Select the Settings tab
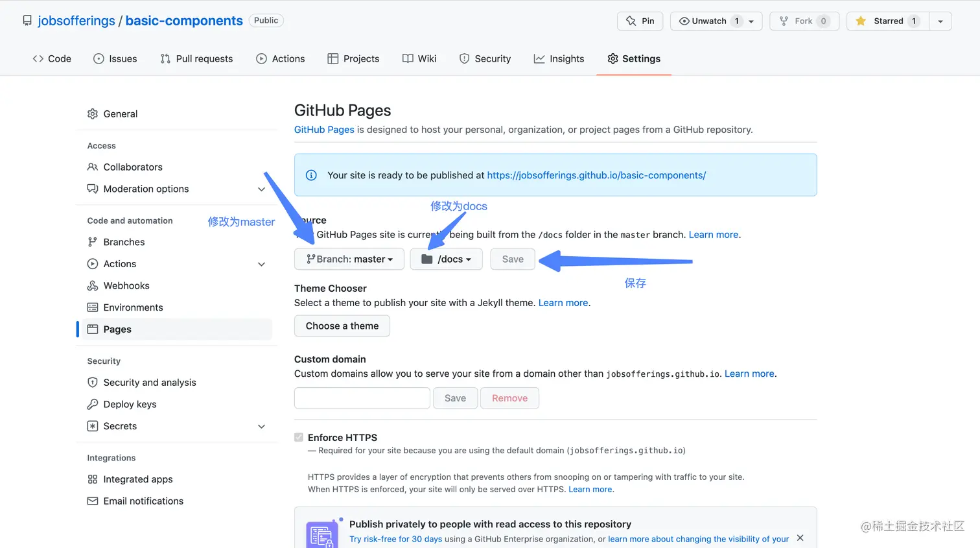The height and width of the screenshot is (548, 980). tap(634, 58)
